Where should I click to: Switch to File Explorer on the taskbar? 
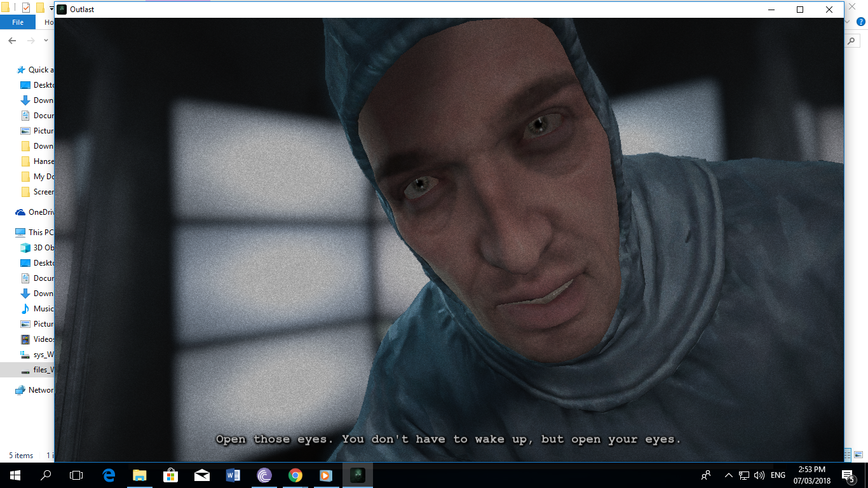tap(139, 475)
